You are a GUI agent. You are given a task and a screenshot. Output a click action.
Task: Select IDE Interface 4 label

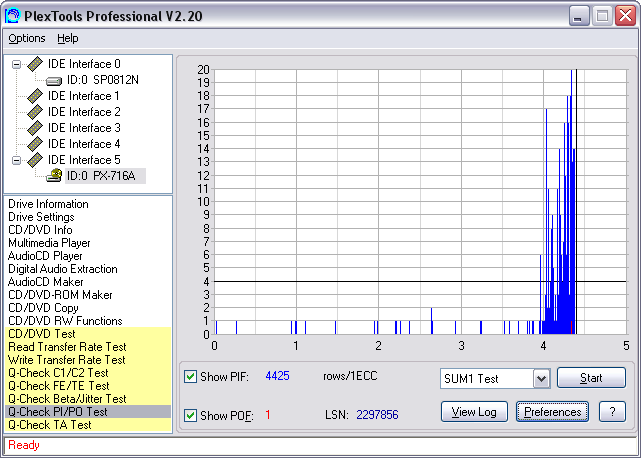[84, 144]
